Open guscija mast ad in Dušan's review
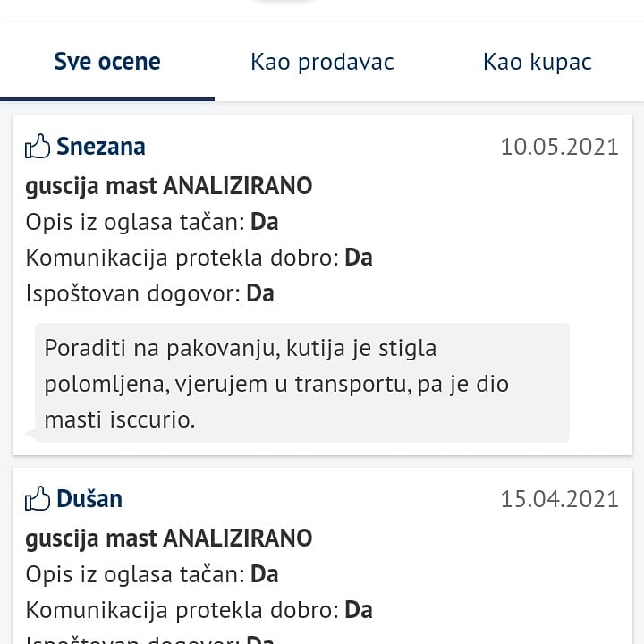The height and width of the screenshot is (644, 644). 169,538
